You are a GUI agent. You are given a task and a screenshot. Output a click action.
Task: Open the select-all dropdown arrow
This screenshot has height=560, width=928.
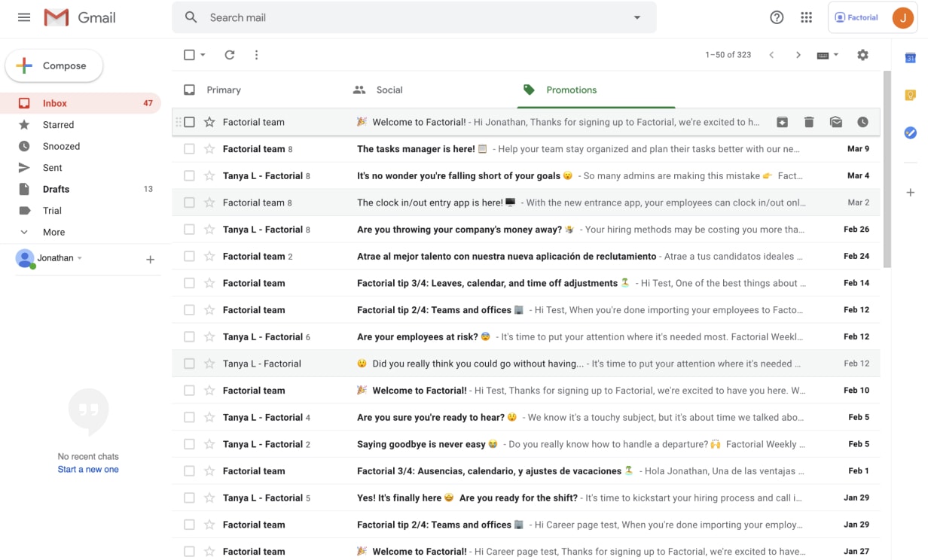(203, 55)
